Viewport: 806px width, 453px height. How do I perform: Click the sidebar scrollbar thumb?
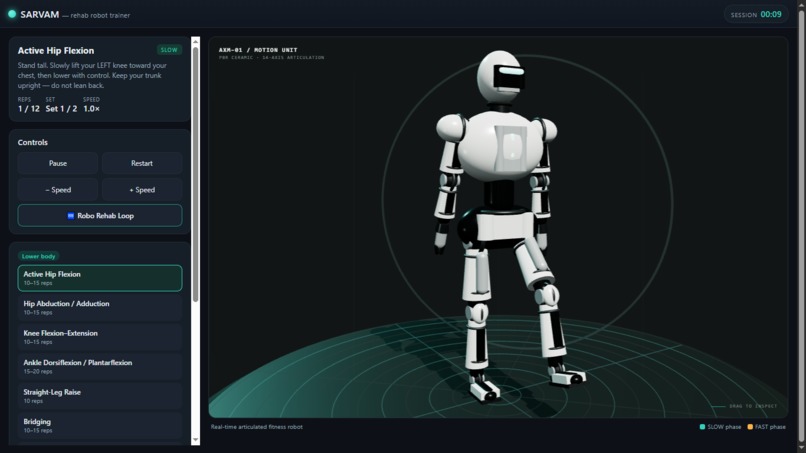tap(195, 174)
